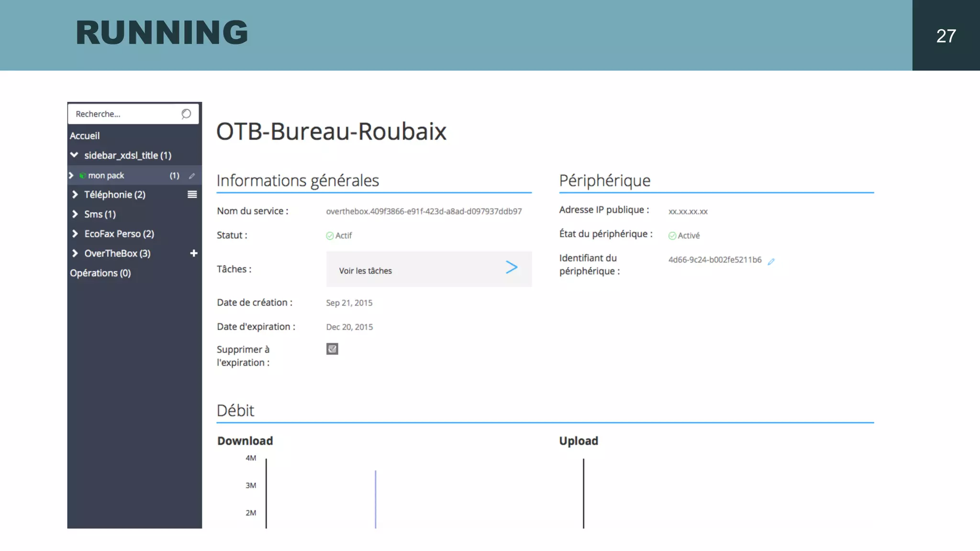Click the pencil icon next to mon pack
This screenshot has width=980, height=551.
tap(192, 176)
